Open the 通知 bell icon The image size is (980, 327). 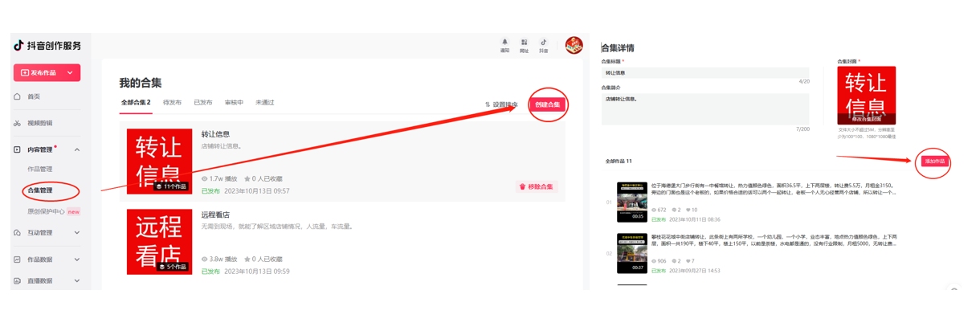pos(504,43)
